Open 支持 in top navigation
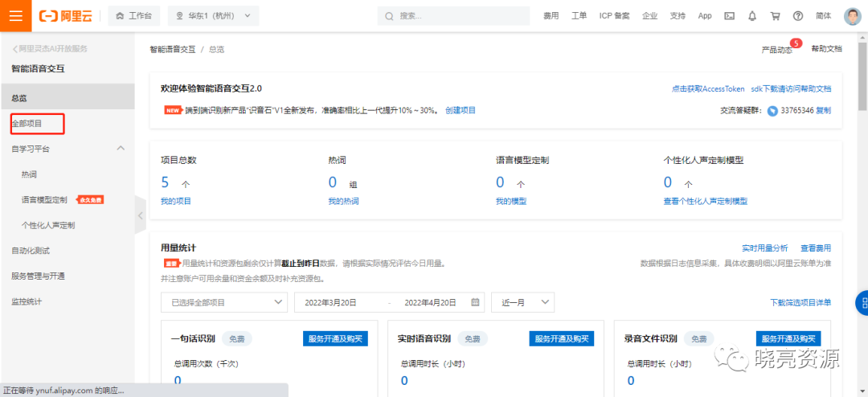The image size is (868, 397). [678, 16]
